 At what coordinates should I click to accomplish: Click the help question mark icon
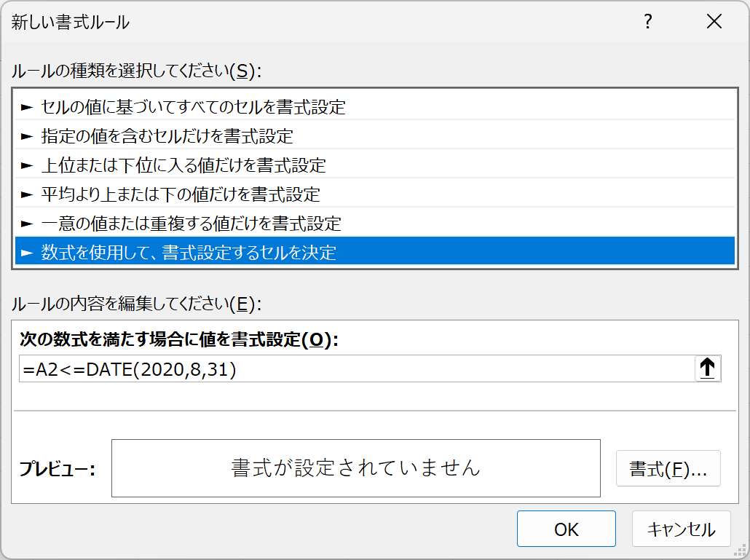(647, 22)
